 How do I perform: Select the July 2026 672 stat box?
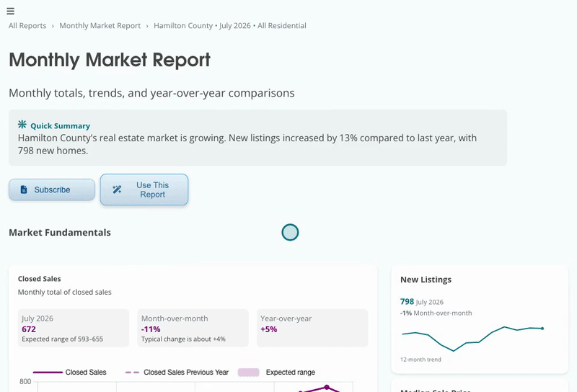point(74,328)
